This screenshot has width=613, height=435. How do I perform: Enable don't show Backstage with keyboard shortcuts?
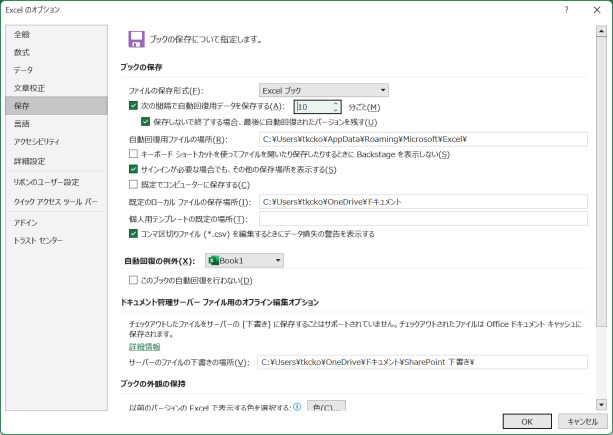tap(133, 154)
